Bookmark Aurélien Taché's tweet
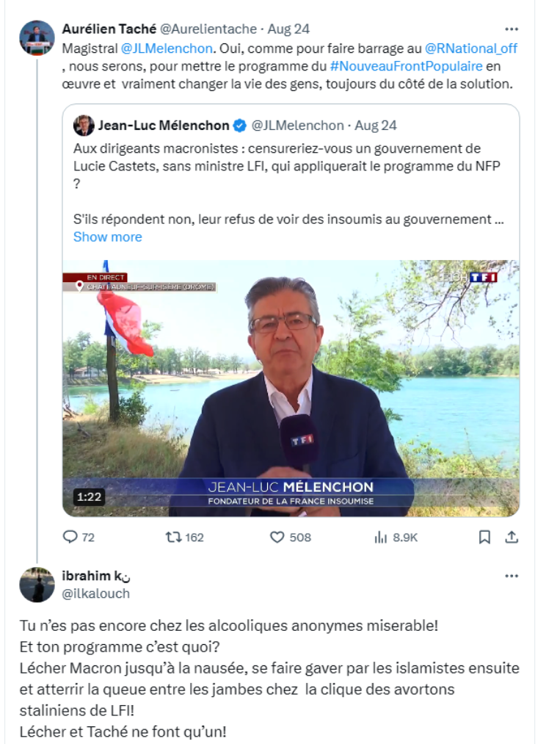560x744 pixels. (x=484, y=537)
